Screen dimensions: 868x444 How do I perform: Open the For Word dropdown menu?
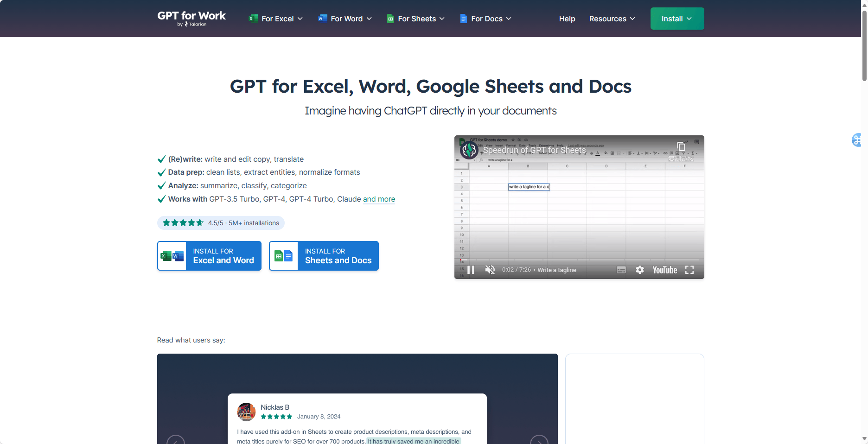point(345,19)
